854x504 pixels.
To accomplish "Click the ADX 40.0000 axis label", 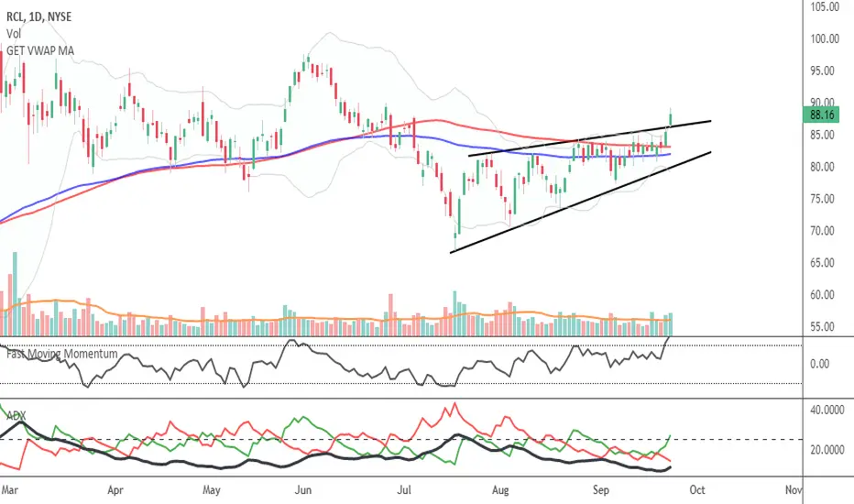I will click(x=827, y=410).
